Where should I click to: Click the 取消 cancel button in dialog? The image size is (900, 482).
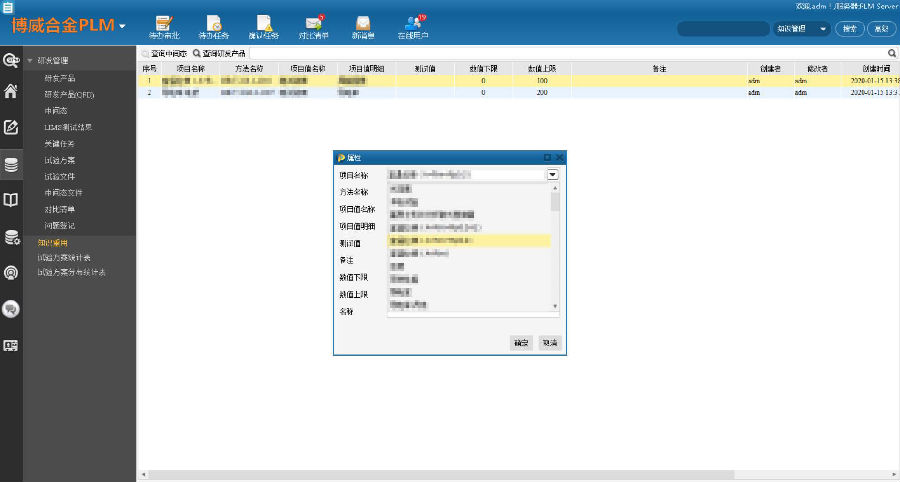[x=549, y=342]
